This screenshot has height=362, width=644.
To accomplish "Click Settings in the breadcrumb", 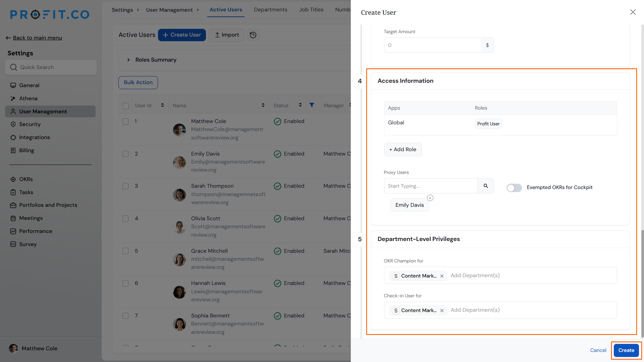I will [122, 10].
